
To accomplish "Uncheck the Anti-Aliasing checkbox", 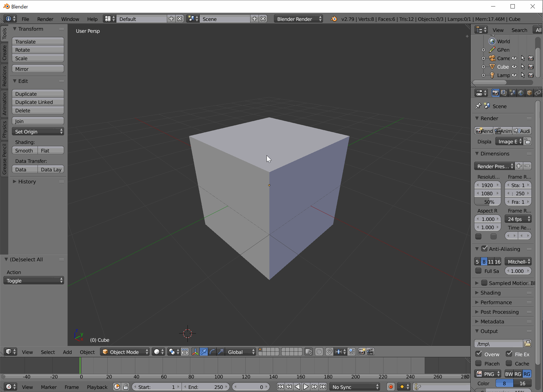I will pyautogui.click(x=485, y=249).
